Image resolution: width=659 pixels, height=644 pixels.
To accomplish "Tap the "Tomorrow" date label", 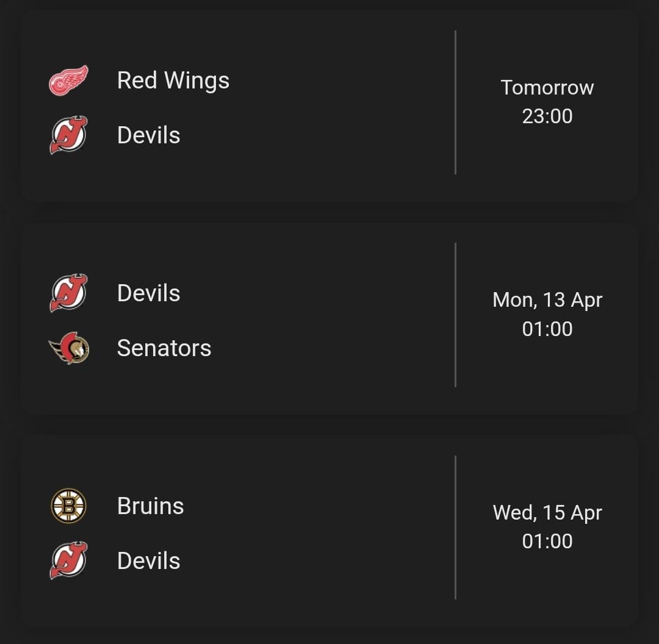I will (547, 88).
